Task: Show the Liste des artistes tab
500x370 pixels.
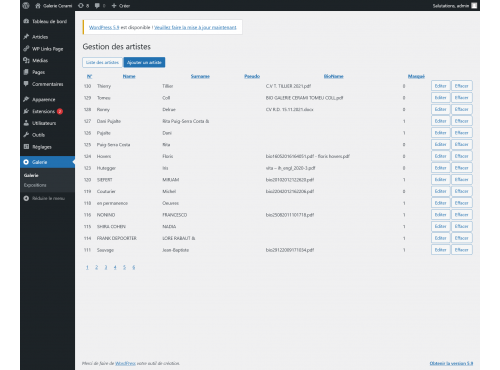Action: [x=102, y=62]
